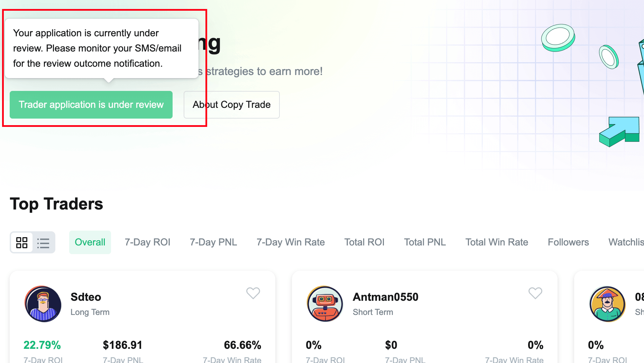Open Sdteo's avatar profile picture
Viewport: 644px width, 363px height.
43,304
